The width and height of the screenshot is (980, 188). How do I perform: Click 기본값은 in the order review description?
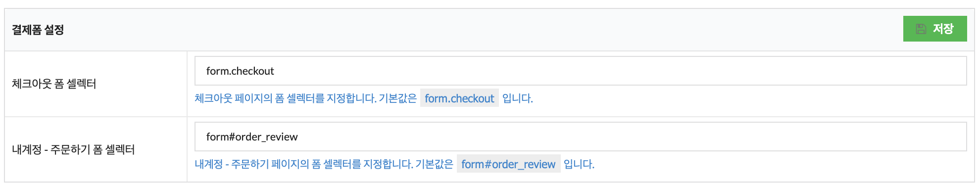coord(434,164)
